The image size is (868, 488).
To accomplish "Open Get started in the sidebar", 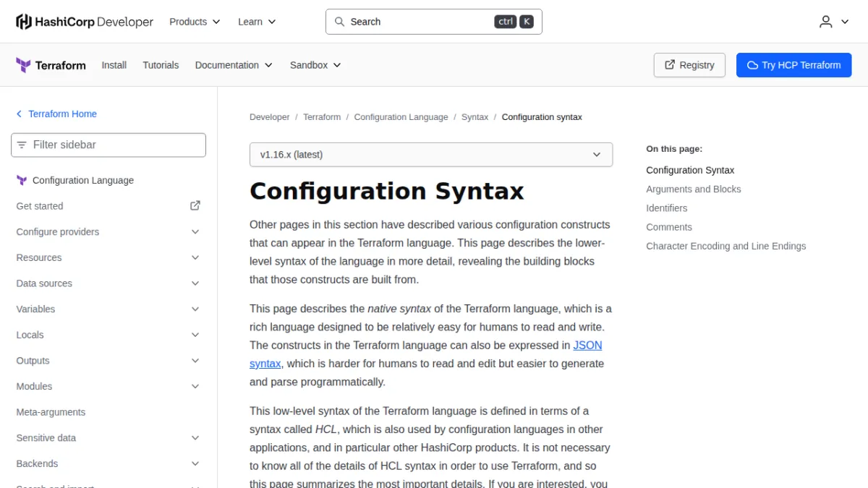I will coord(40,206).
